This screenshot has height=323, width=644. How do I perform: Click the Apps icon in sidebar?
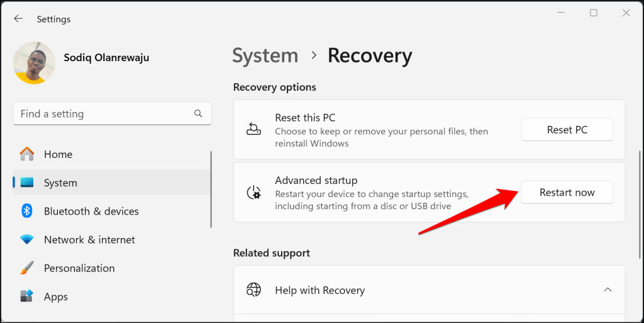(27, 297)
